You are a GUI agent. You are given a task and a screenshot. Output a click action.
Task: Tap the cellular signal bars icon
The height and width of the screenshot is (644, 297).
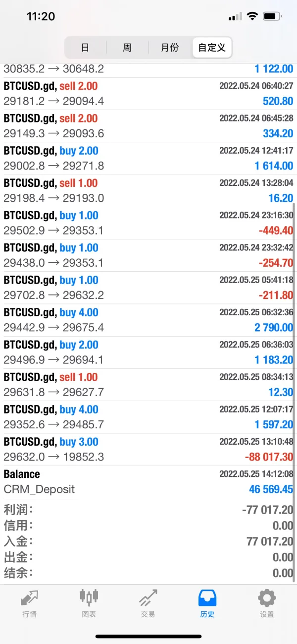coord(235,16)
